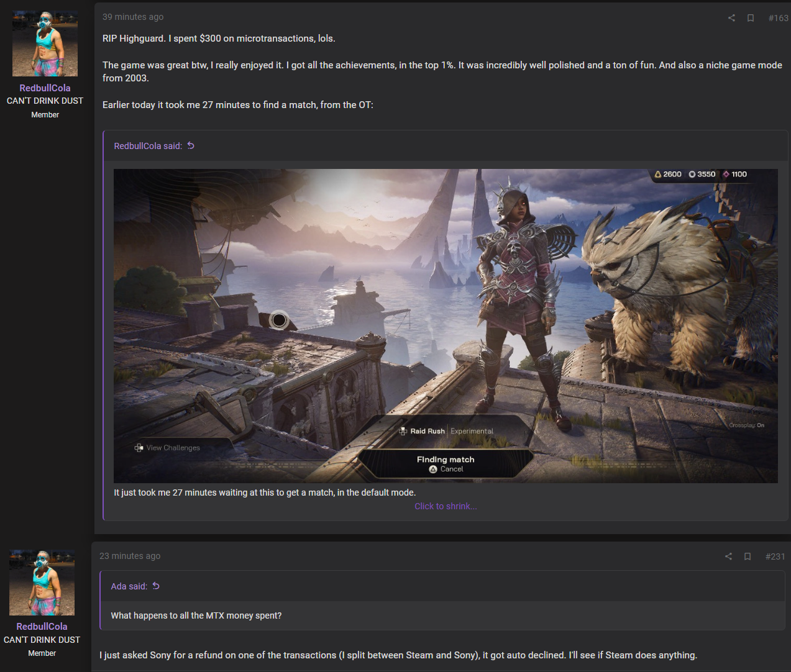Click 'RedbullCola said:' quote header
Image resolution: width=791 pixels, height=672 pixels.
tap(148, 146)
